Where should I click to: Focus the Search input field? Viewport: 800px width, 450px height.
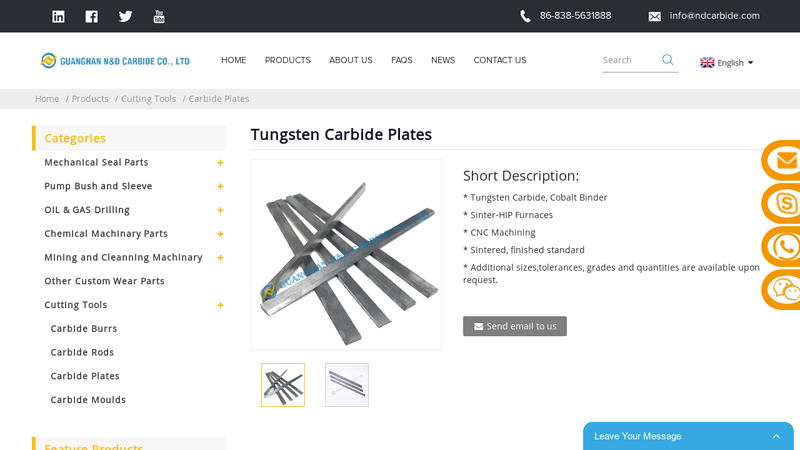click(631, 60)
